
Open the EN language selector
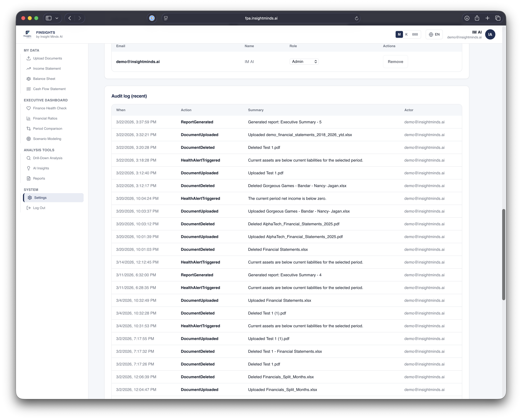pos(434,34)
